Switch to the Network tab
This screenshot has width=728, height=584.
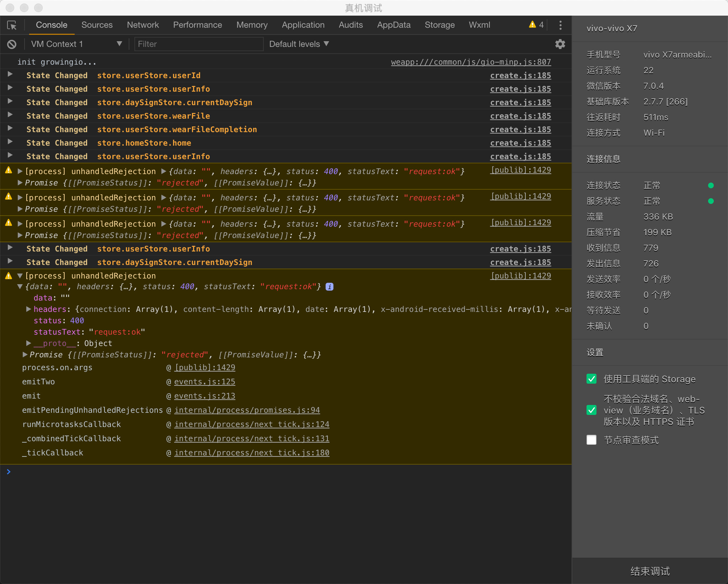click(x=143, y=25)
